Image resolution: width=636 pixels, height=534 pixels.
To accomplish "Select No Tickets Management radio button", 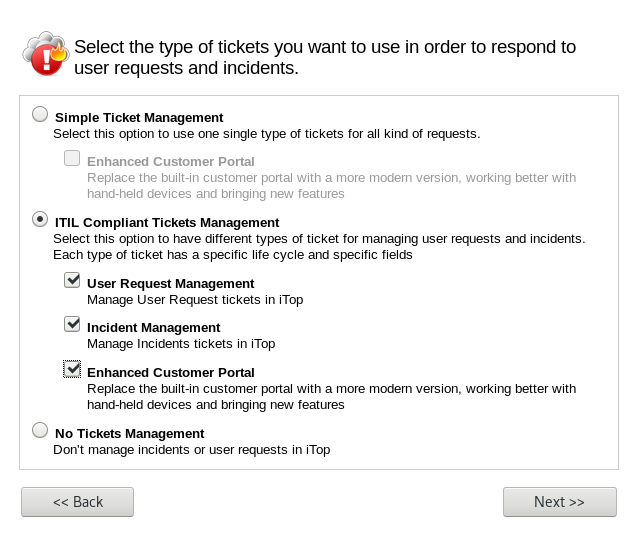I will pos(40,430).
